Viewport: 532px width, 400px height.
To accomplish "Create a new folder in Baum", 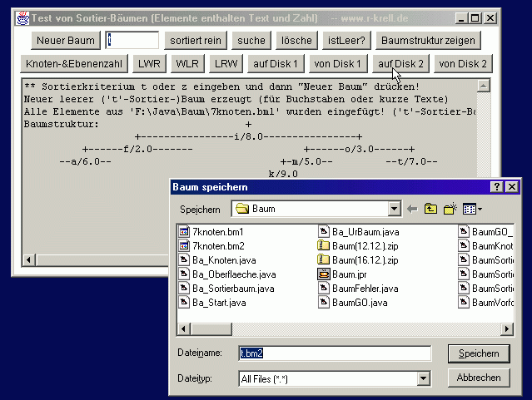I will (451, 209).
